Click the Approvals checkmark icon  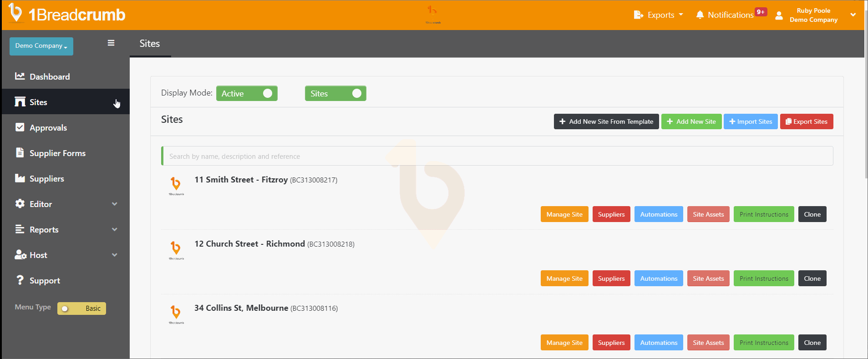(x=20, y=127)
